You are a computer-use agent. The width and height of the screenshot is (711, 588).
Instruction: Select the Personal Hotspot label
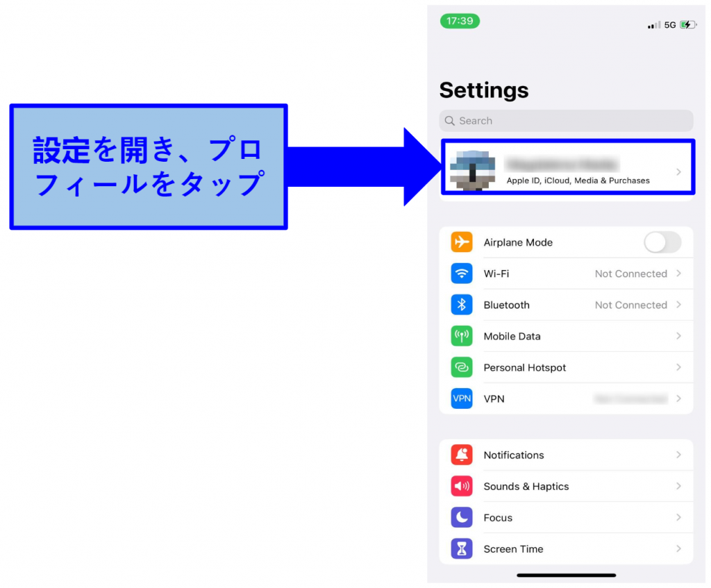(525, 368)
